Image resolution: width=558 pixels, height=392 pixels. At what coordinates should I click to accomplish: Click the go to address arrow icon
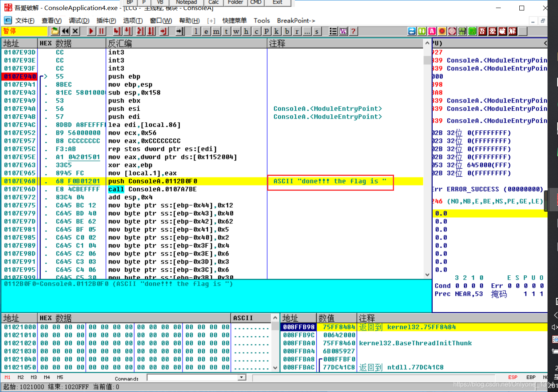tap(180, 31)
